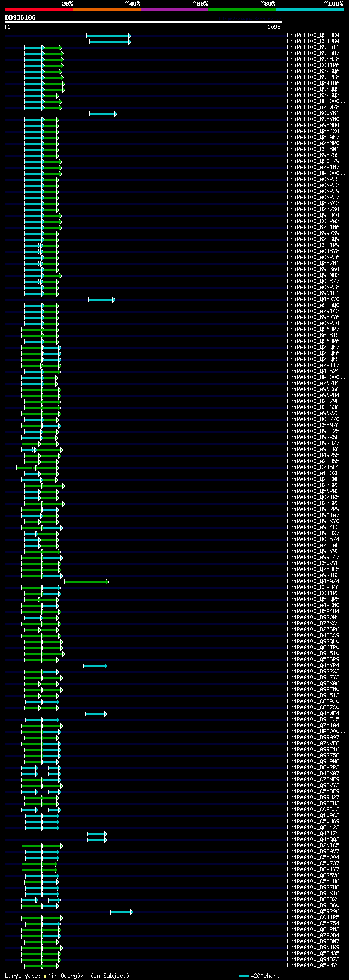Image resolution: width=349 pixels, height=980 pixels.
Task: Click the cyan alignment bar in B0WYB1 row
Action: click(103, 113)
